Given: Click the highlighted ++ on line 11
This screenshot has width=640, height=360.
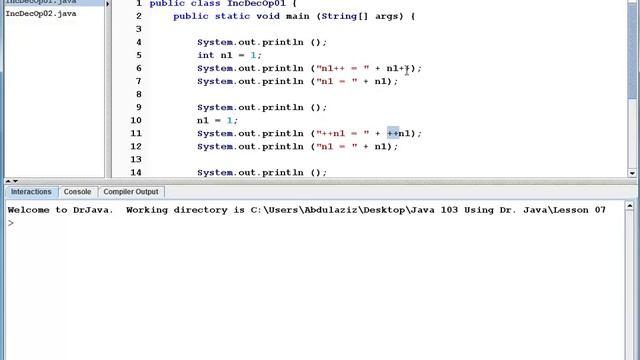Looking at the screenshot, I should 393,133.
